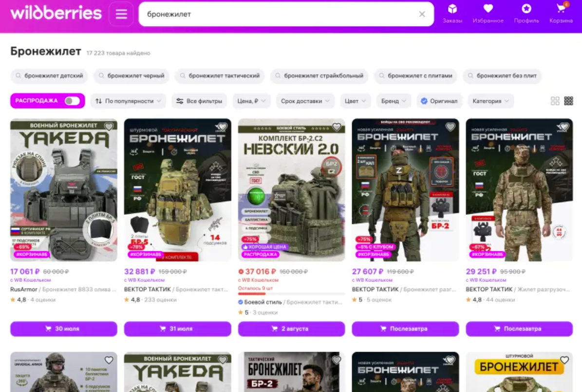582x392 pixels.
Task: Toggle the РАСПРОДАЖА sale switch
Action: [72, 101]
